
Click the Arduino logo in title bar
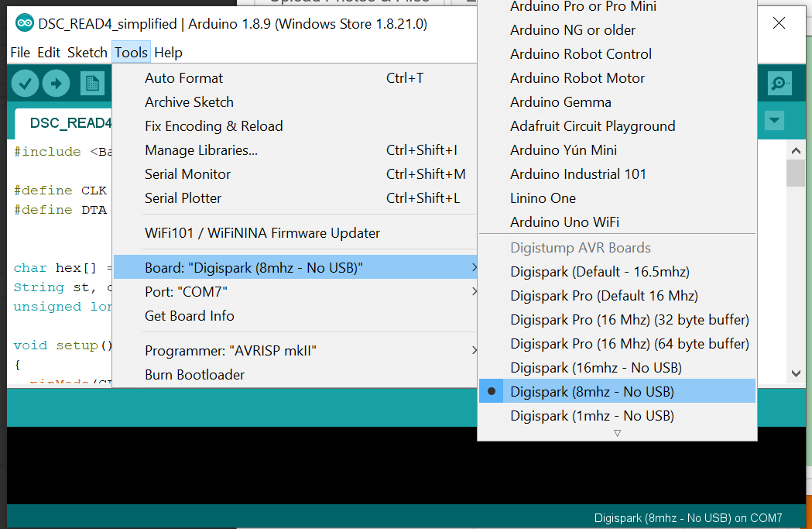(24, 23)
